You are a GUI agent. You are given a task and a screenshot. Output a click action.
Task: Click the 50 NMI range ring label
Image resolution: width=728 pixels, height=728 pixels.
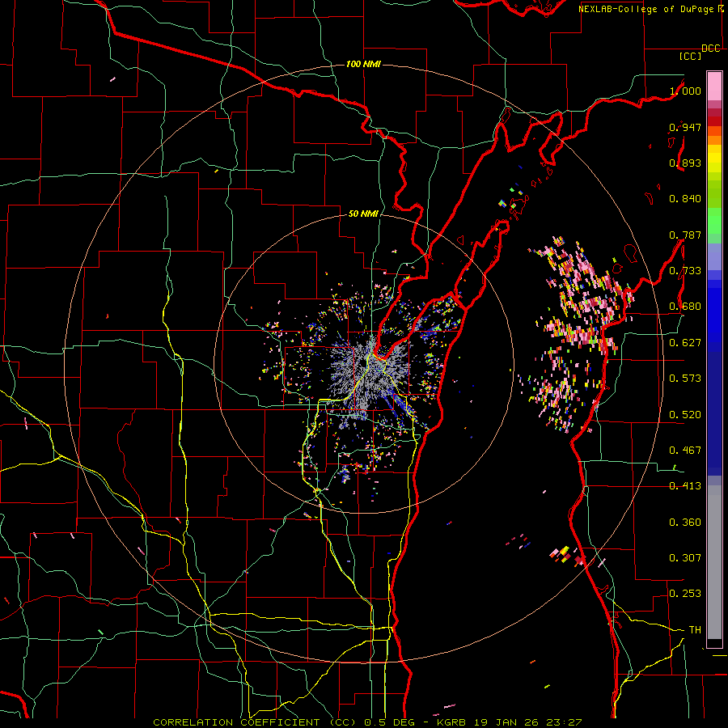point(363,214)
